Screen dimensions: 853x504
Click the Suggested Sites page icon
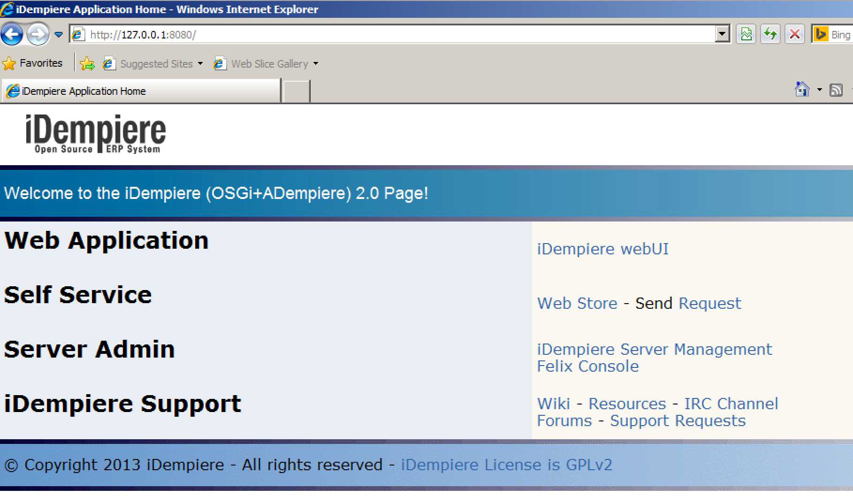109,63
